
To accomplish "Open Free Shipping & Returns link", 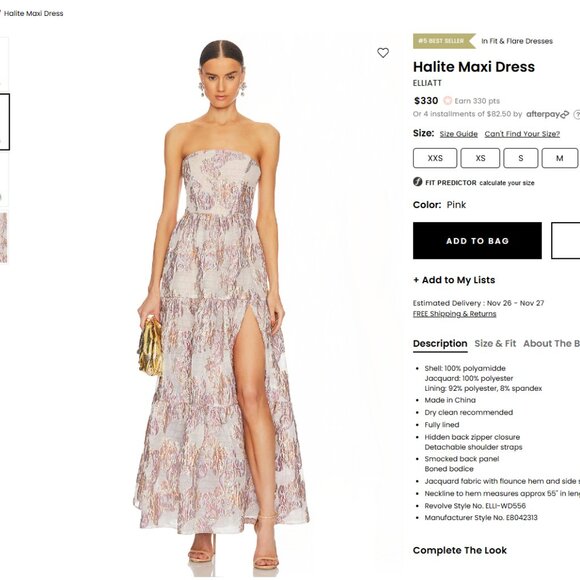I will point(454,314).
